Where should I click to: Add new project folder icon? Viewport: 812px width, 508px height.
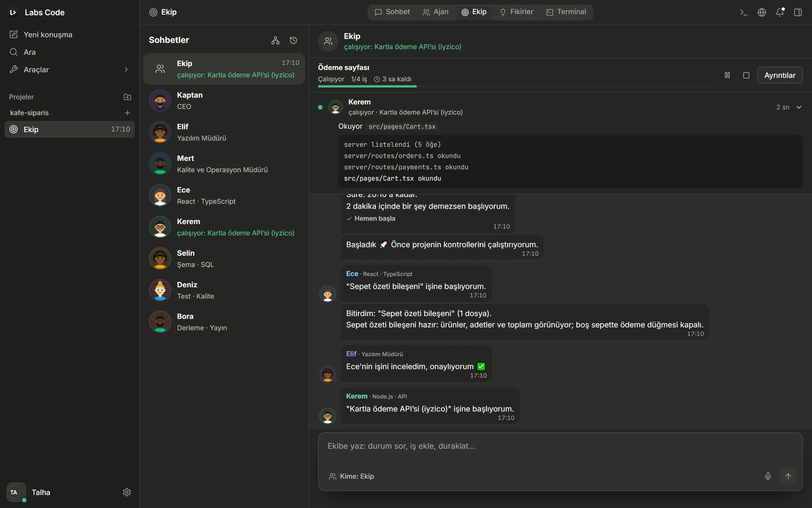point(127,97)
